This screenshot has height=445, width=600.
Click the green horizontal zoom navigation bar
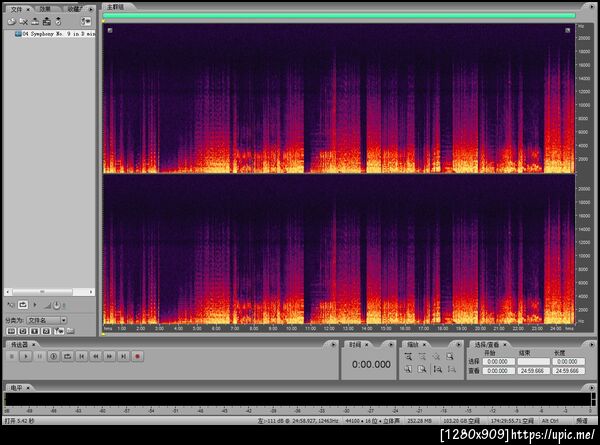pyautogui.click(x=339, y=15)
